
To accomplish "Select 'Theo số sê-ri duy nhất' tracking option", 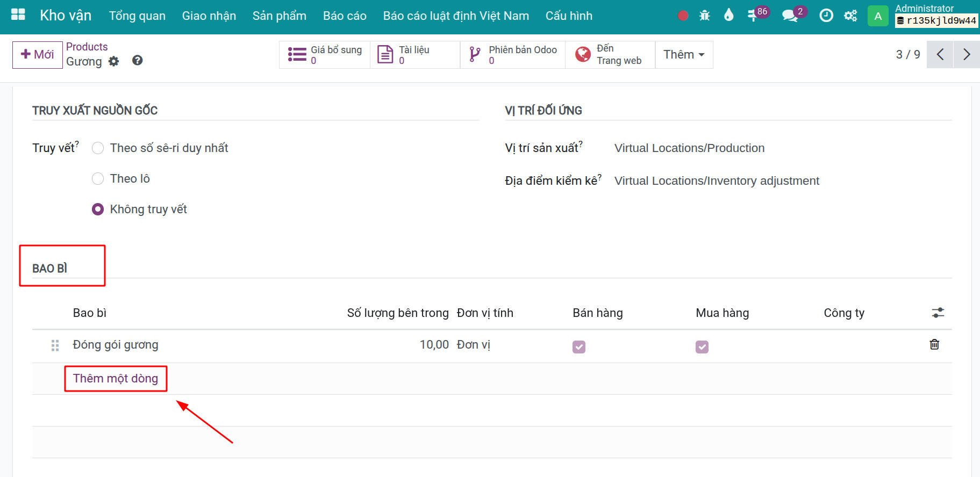I will coord(98,148).
